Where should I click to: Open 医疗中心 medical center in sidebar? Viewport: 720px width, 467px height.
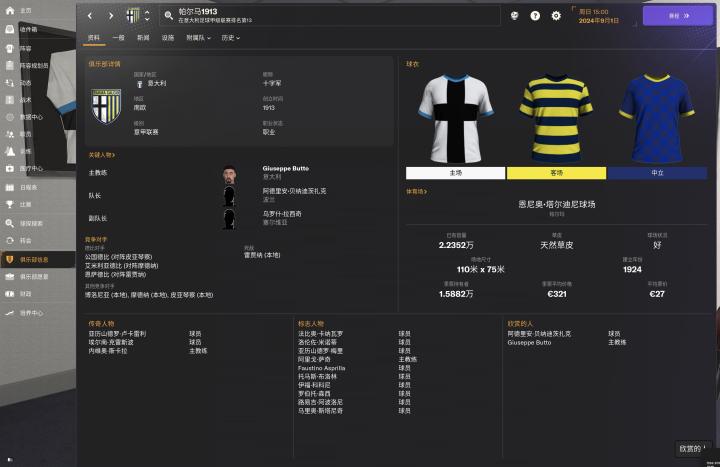click(10, 168)
